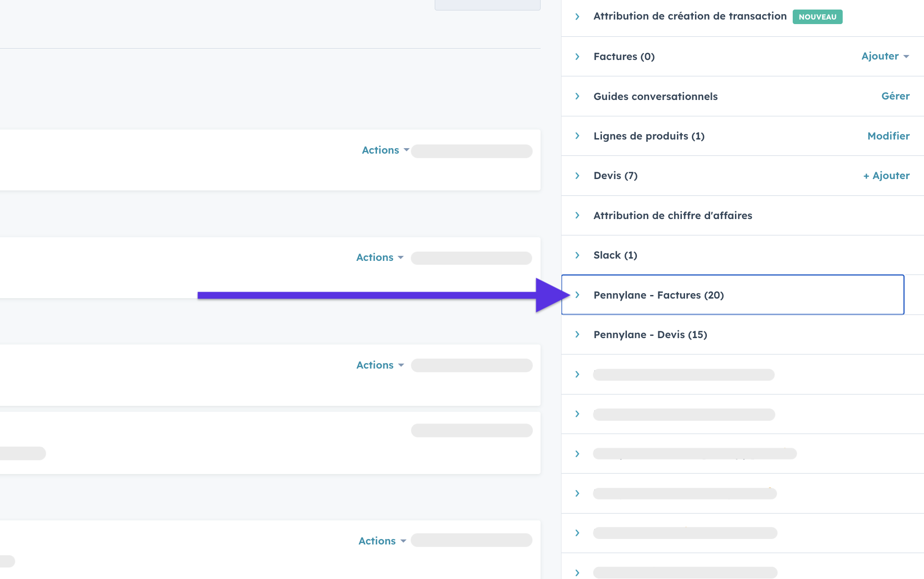Click Gérer link for Guides conversationnels
The image size is (924, 579).
coord(895,96)
